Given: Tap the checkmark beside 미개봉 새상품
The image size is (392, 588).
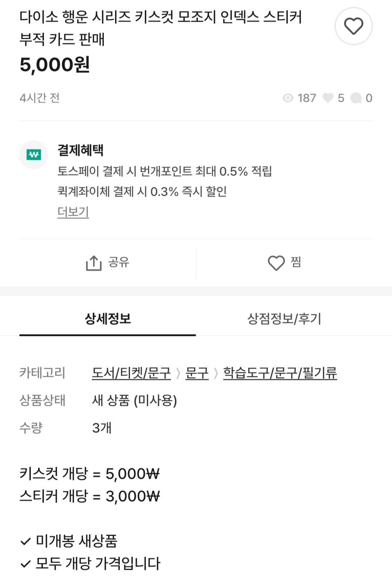Looking at the screenshot, I should coord(25,542).
